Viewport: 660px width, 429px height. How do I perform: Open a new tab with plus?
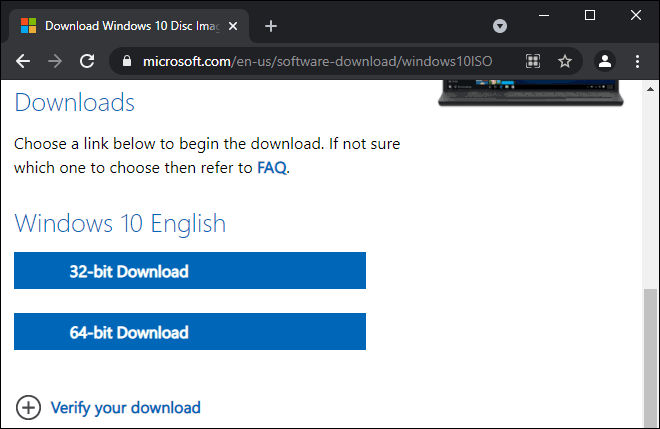(271, 26)
